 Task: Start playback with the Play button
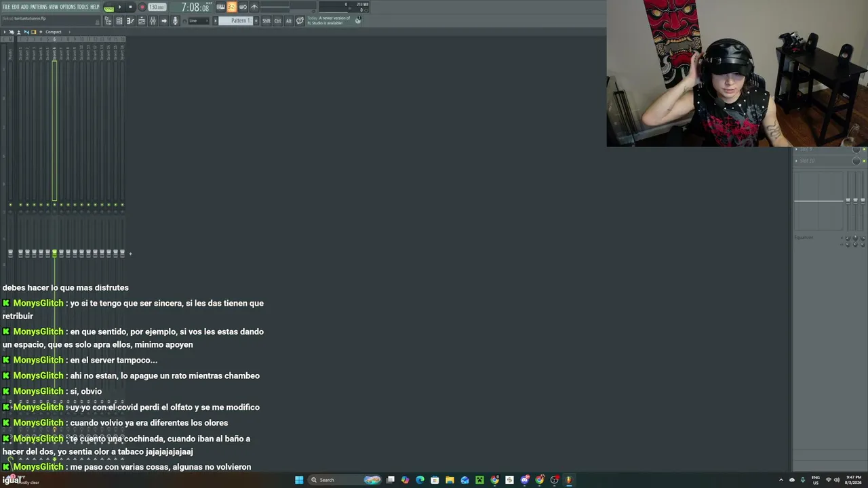click(x=120, y=7)
